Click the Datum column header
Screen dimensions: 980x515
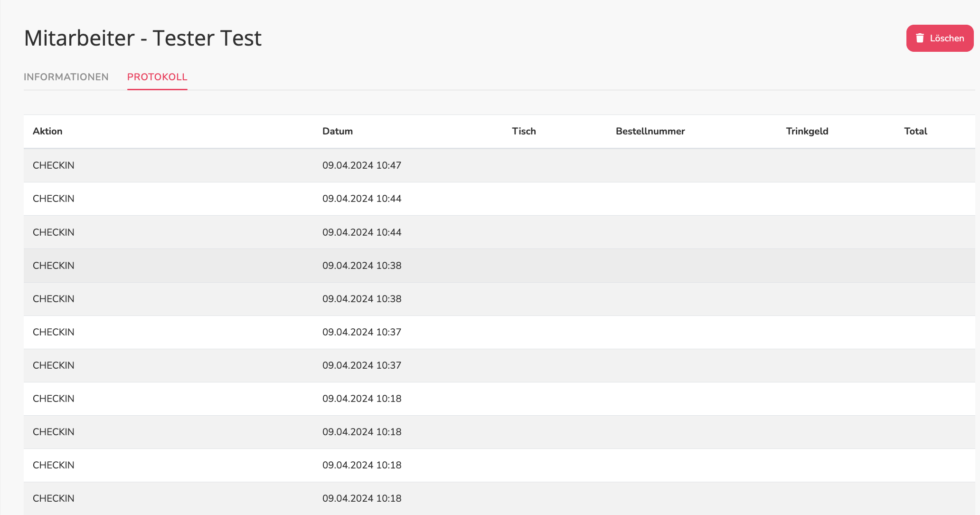[338, 131]
